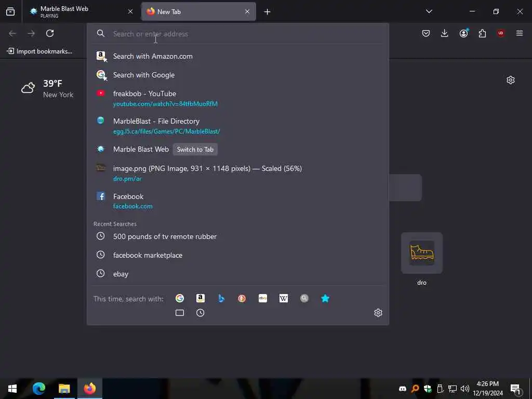
Task: Choose Search with Google suggestion
Action: tap(237, 75)
